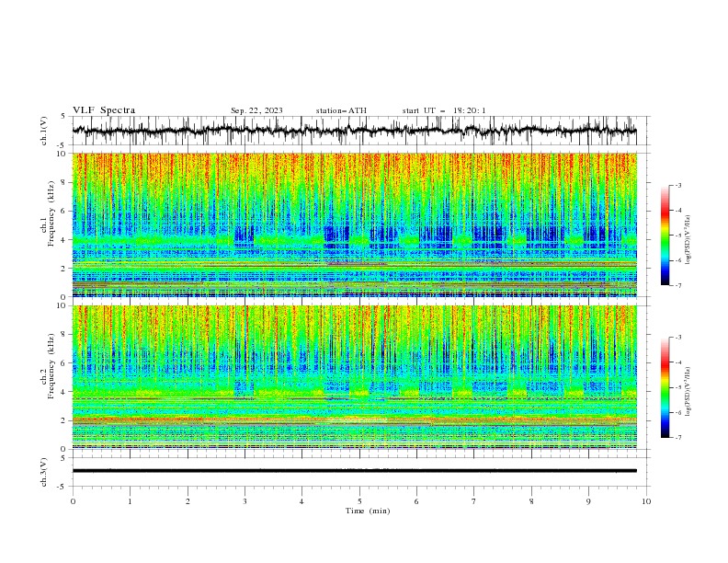Click the "start UT = 18:20:1" text
Screen dimensions: 728x563
(x=444, y=110)
